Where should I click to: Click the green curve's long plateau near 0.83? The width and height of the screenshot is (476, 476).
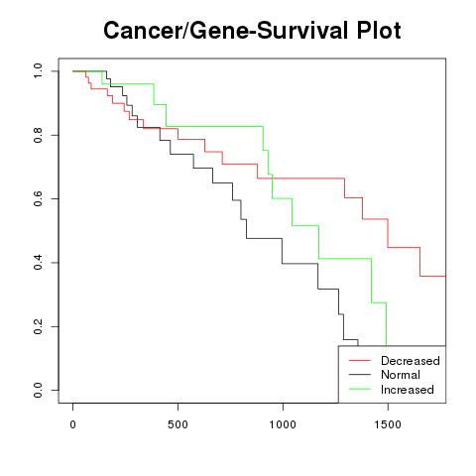pyautogui.click(x=214, y=126)
